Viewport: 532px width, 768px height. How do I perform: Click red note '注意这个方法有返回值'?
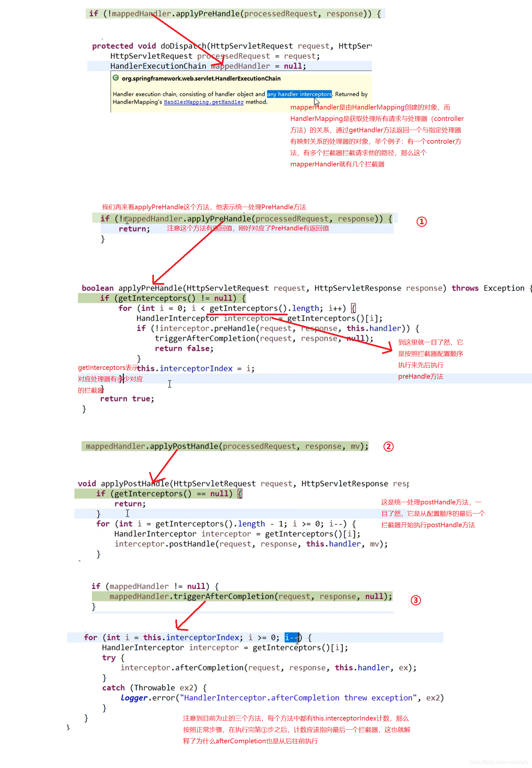click(248, 228)
